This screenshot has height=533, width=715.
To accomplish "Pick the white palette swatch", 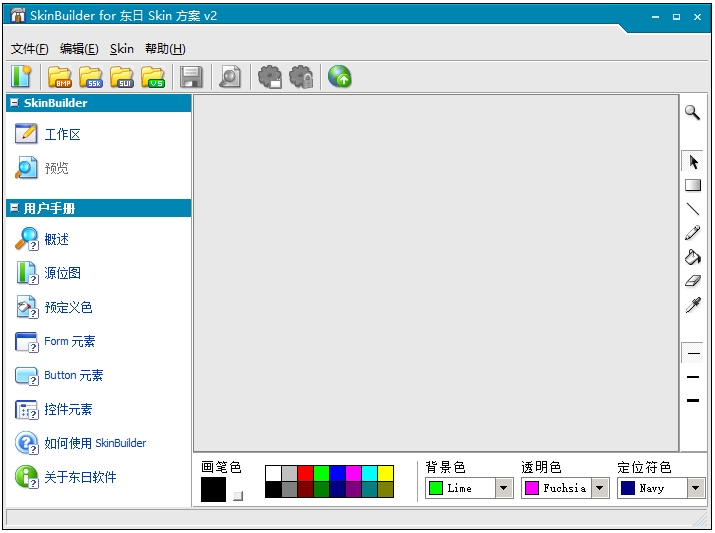I will coord(273,473).
